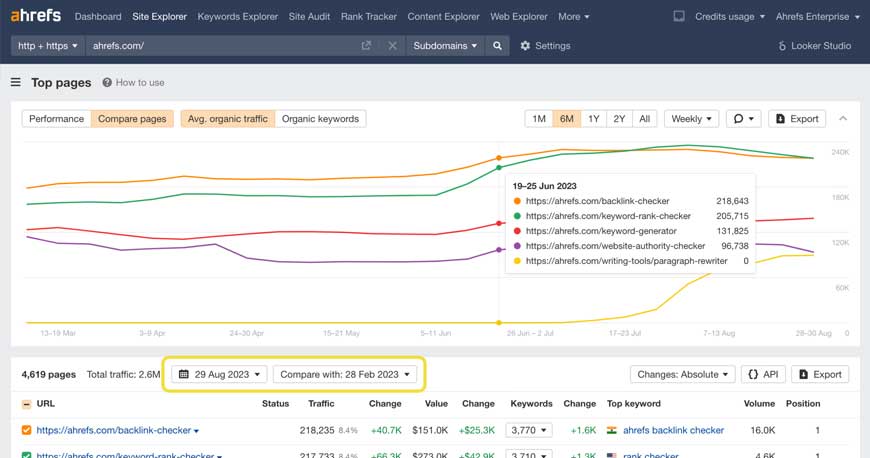Expand the 3,770 keywords dropdown
Screen dimensions: 870x458
529,430
